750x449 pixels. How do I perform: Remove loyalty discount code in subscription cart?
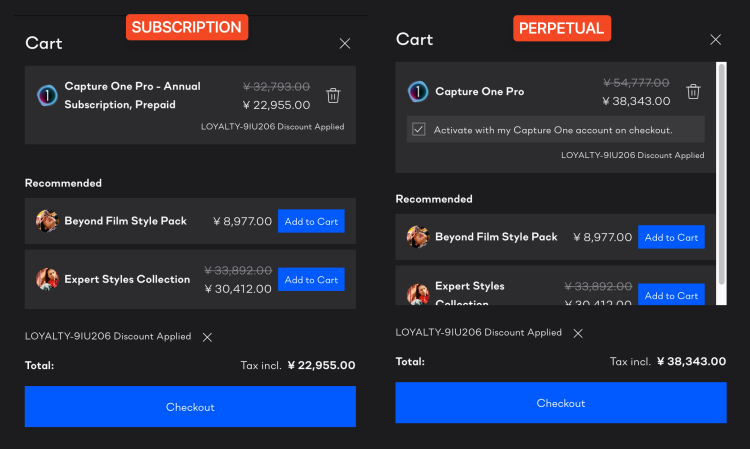coord(207,337)
